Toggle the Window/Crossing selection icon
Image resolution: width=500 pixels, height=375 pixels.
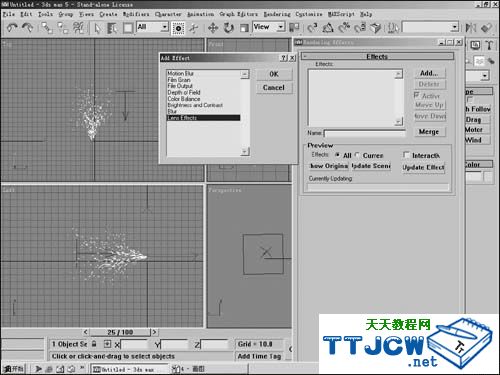pos(178,28)
